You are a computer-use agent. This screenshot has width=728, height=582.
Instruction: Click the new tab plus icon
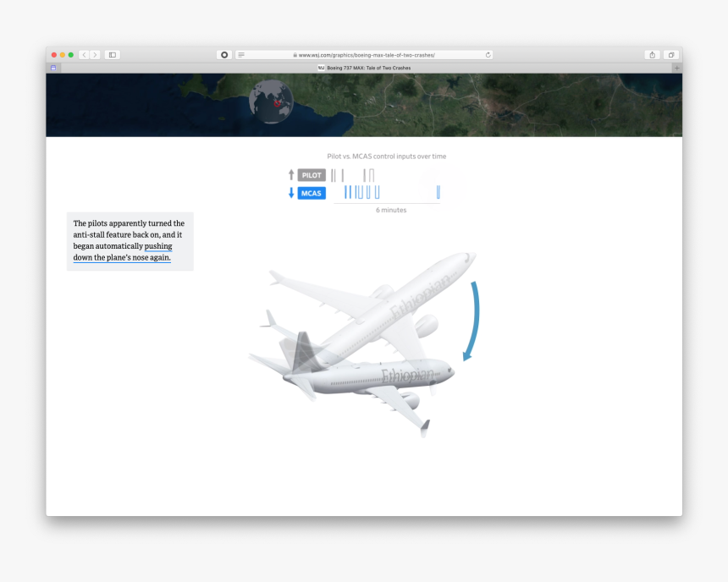click(x=676, y=68)
